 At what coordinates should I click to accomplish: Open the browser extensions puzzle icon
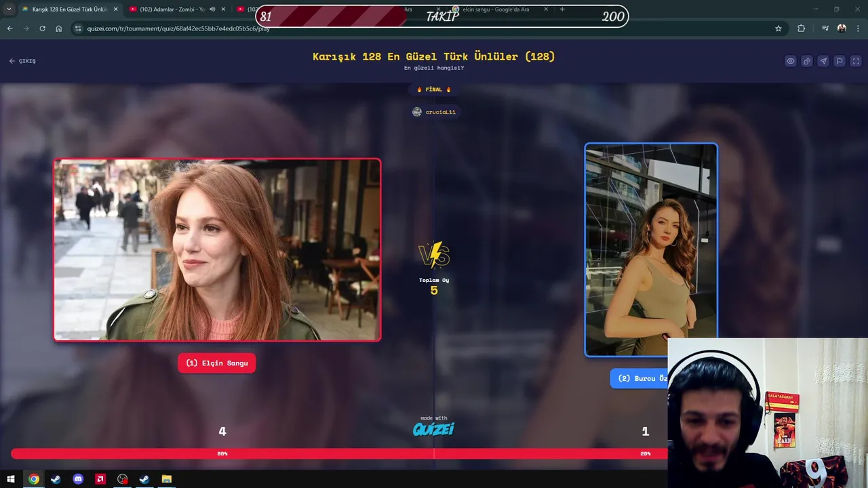coord(801,28)
